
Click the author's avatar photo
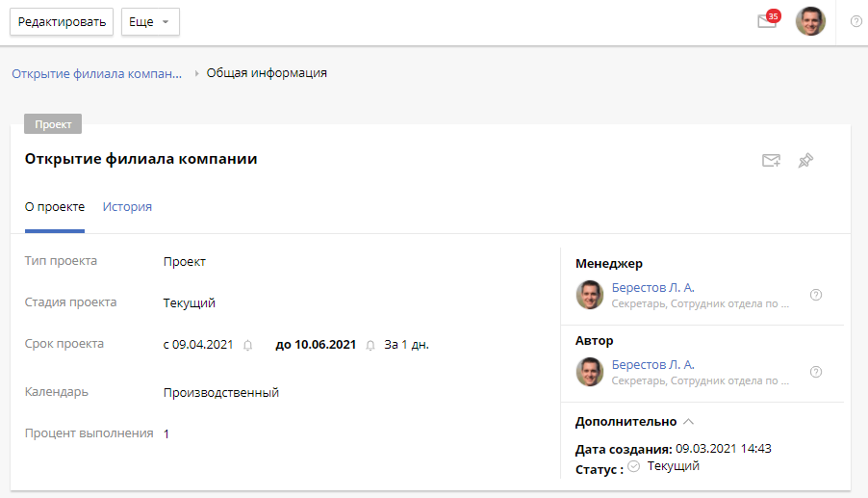590,372
